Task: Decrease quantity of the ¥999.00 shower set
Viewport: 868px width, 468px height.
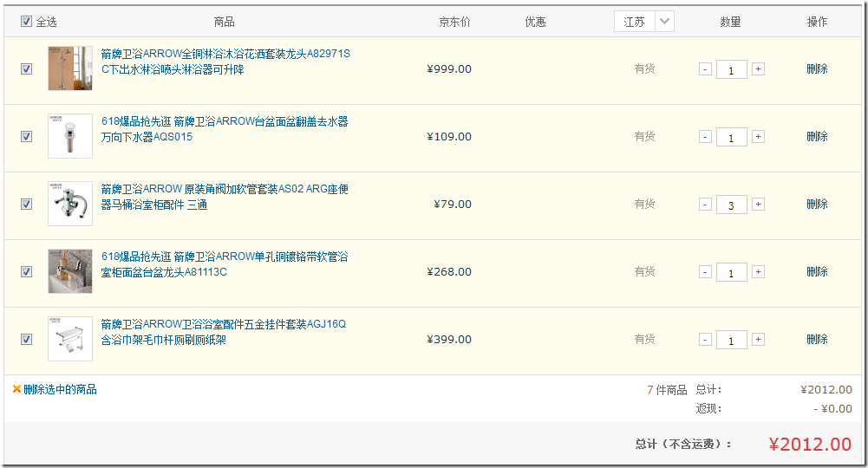Action: 705,69
